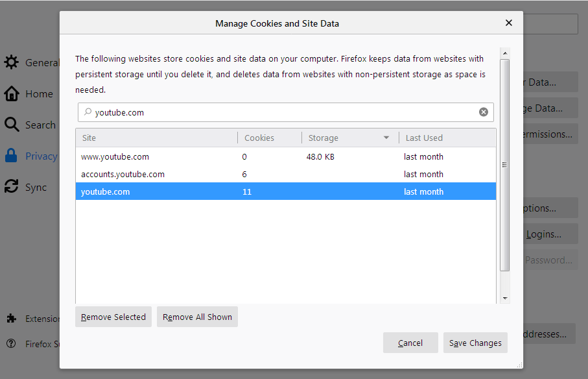Sort list by Last Used column
The image size is (588, 379).
pyautogui.click(x=446, y=138)
